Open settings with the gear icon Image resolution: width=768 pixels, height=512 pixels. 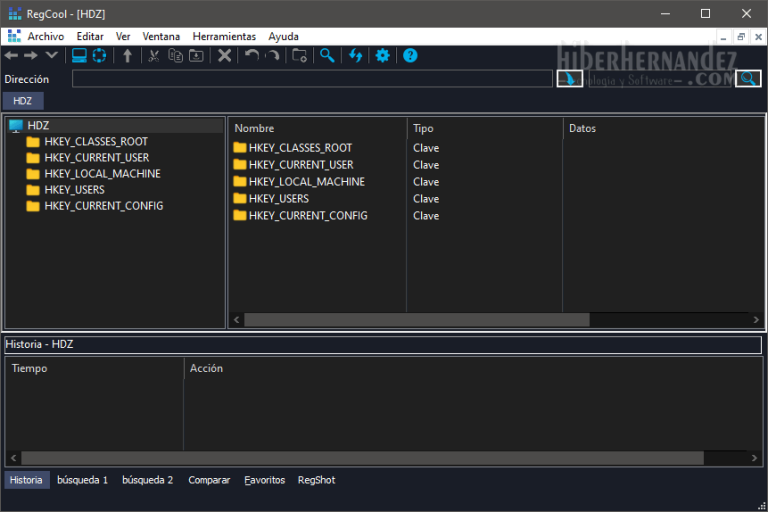[382, 55]
